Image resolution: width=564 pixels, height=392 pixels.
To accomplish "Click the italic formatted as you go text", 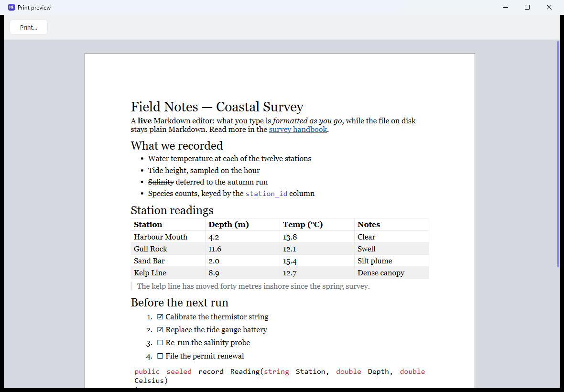I will [307, 121].
